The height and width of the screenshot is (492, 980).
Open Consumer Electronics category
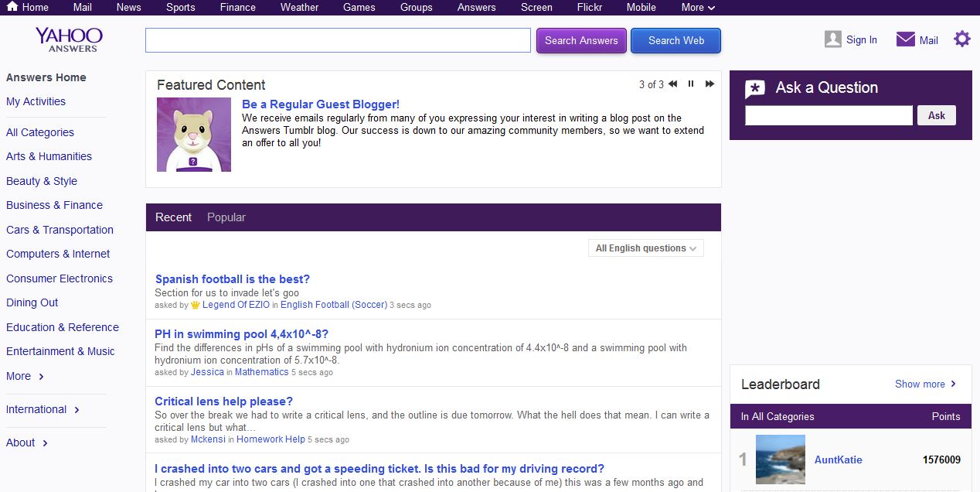click(60, 278)
